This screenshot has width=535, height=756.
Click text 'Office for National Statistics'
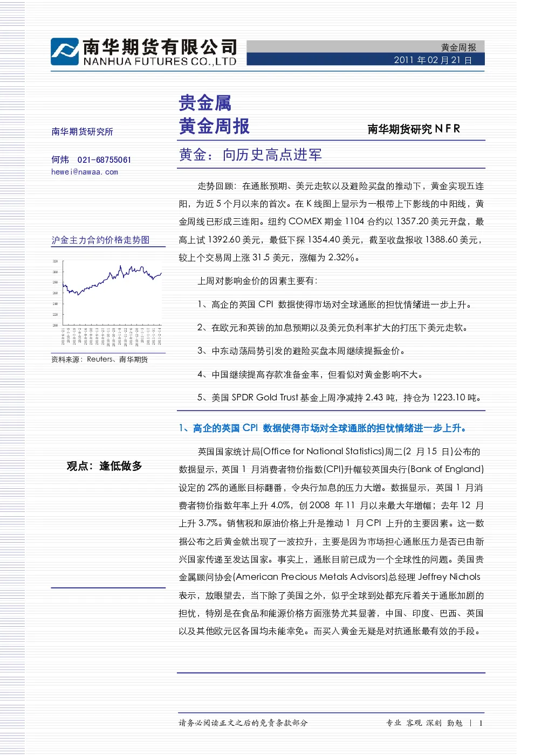click(x=322, y=452)
